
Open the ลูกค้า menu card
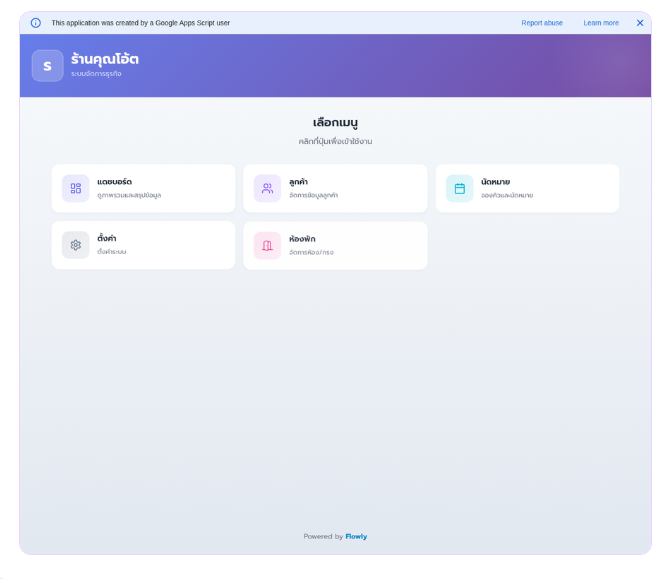pos(335,188)
